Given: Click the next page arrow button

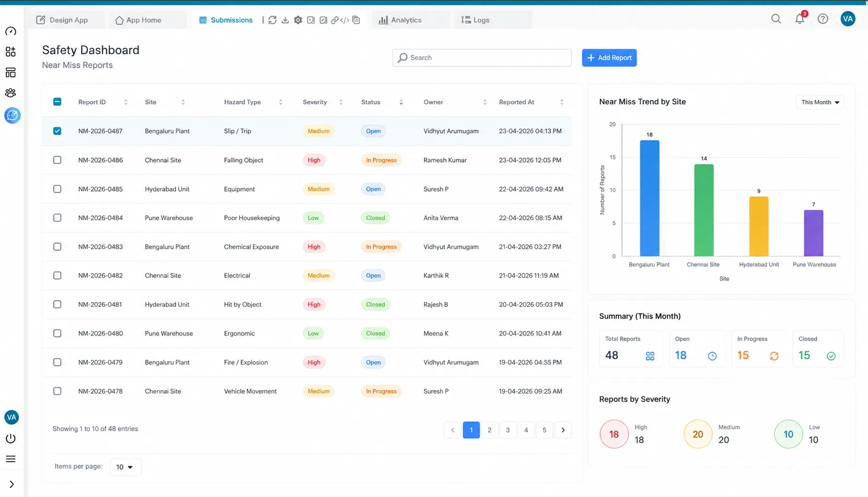Looking at the screenshot, I should 563,430.
